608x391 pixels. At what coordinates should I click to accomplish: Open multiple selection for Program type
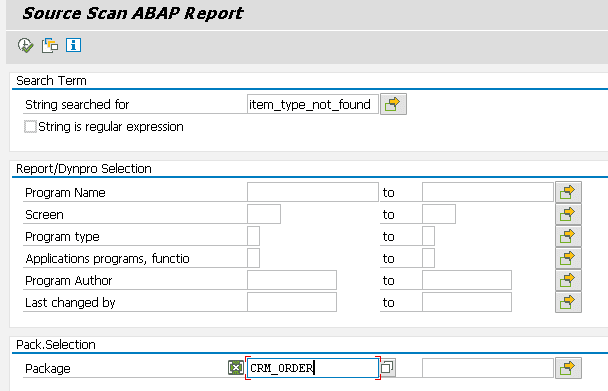click(x=568, y=236)
